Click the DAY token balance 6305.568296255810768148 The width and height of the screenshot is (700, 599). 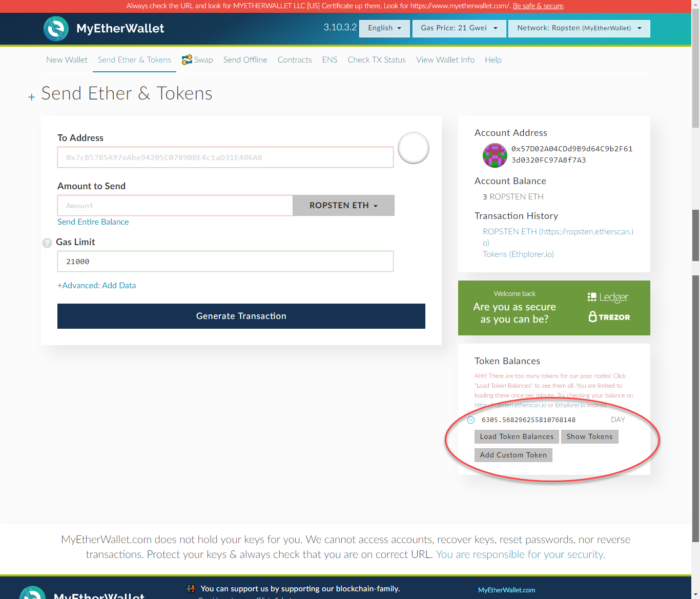pyautogui.click(x=528, y=420)
